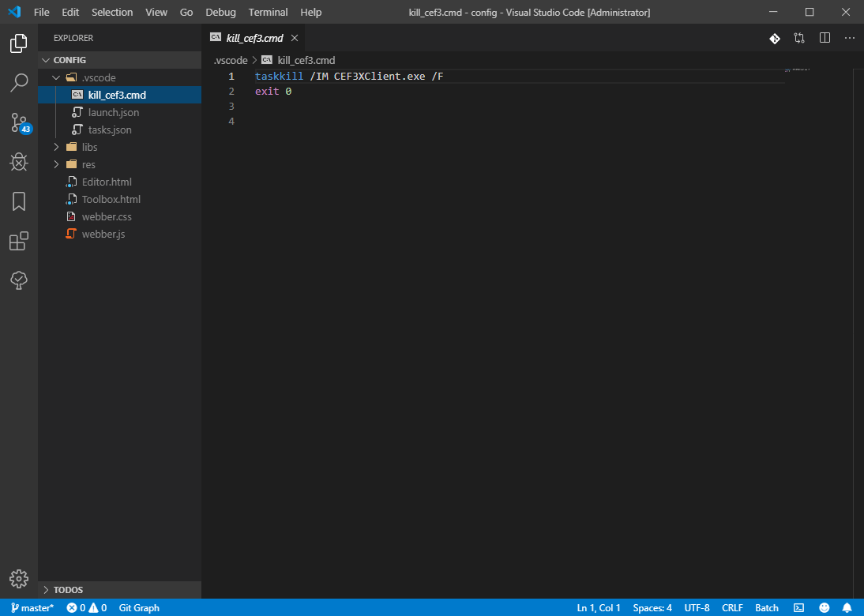Click the master* branch indicator
The image size is (864, 616).
pyautogui.click(x=32, y=608)
